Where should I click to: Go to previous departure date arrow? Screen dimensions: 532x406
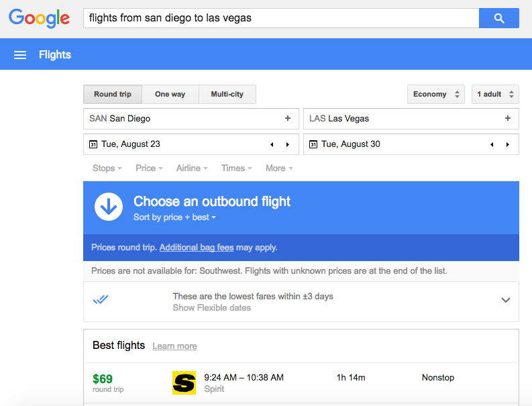click(x=272, y=144)
